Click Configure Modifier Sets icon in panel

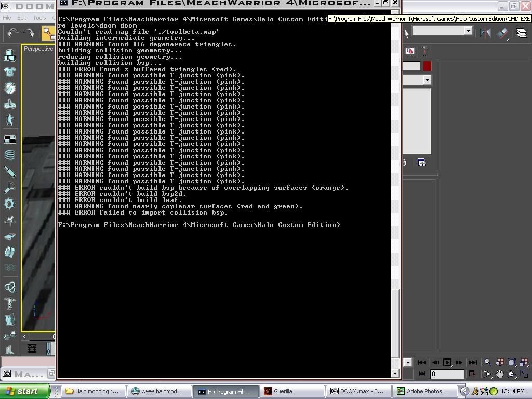coord(422,163)
